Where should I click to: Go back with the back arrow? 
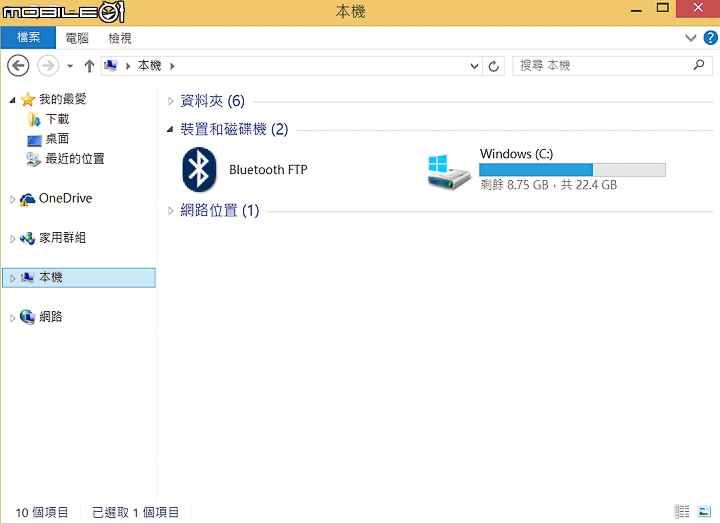click(x=18, y=66)
